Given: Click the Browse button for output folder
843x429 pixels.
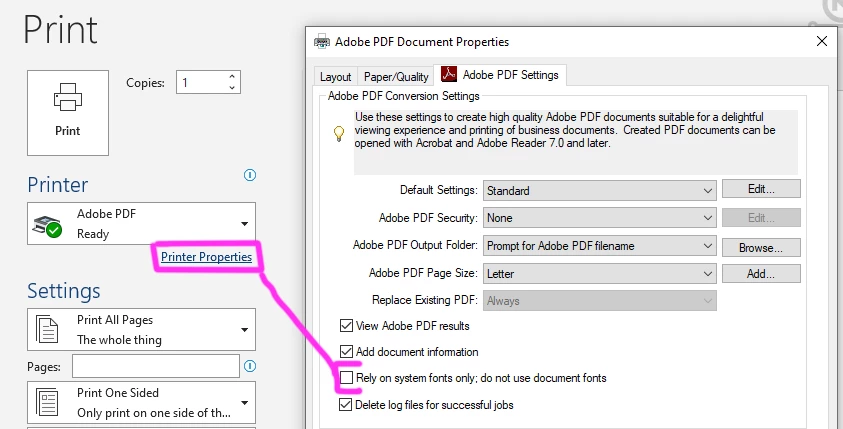Looking at the screenshot, I should click(761, 248).
